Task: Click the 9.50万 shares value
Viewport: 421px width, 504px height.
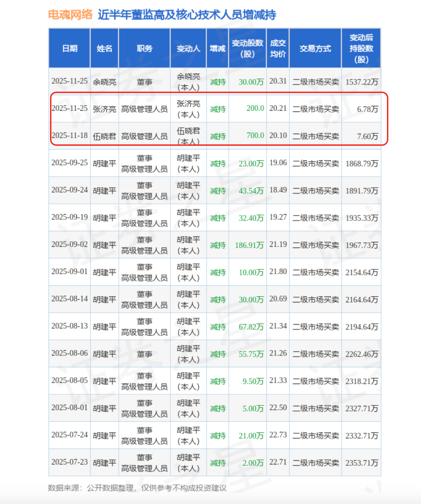Action: pyautogui.click(x=253, y=381)
